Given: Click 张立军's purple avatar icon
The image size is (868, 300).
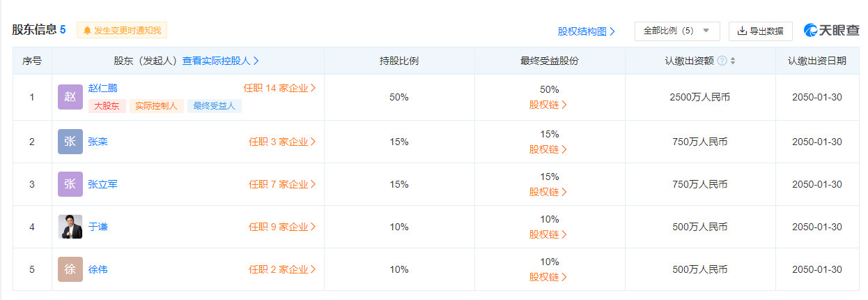Looking at the screenshot, I should pos(70,184).
